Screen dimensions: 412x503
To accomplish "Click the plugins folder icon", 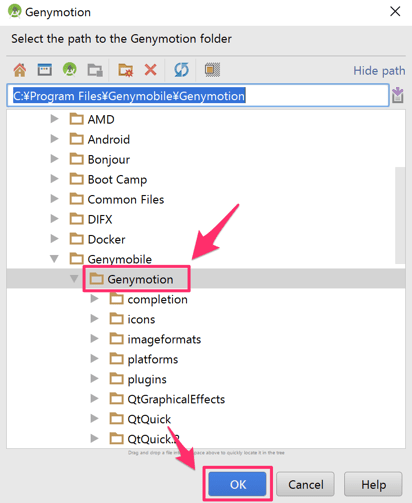I will pyautogui.click(x=117, y=379).
